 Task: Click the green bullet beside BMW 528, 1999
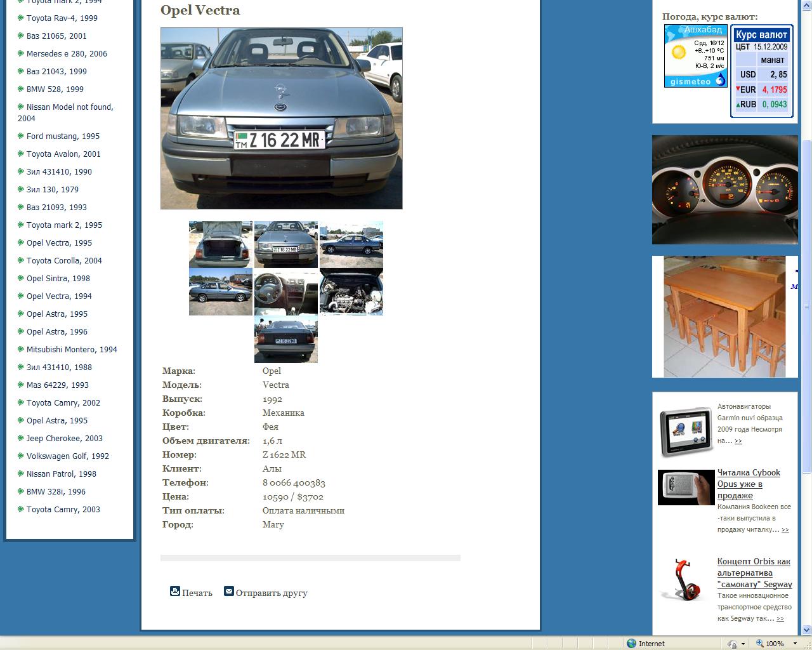[x=21, y=89]
